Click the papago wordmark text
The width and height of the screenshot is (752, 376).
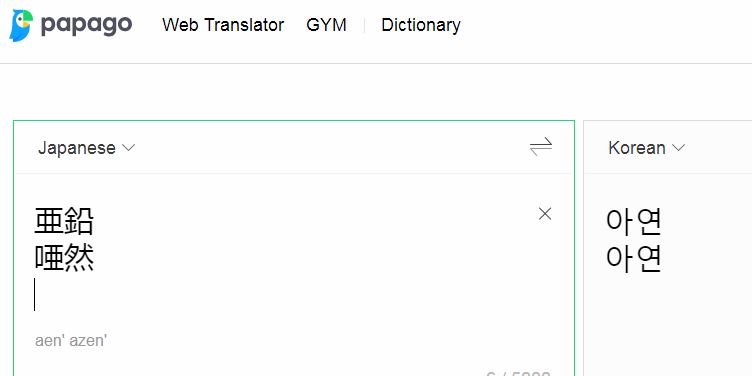86,24
